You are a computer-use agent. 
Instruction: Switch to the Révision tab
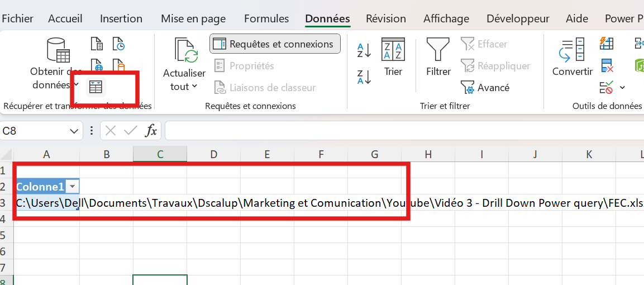tap(385, 18)
